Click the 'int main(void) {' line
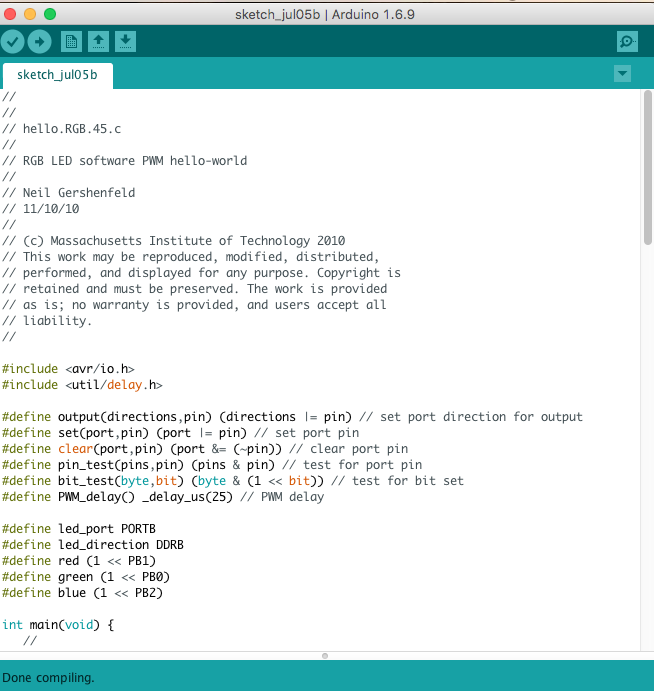Image resolution: width=654 pixels, height=691 pixels. point(58,625)
